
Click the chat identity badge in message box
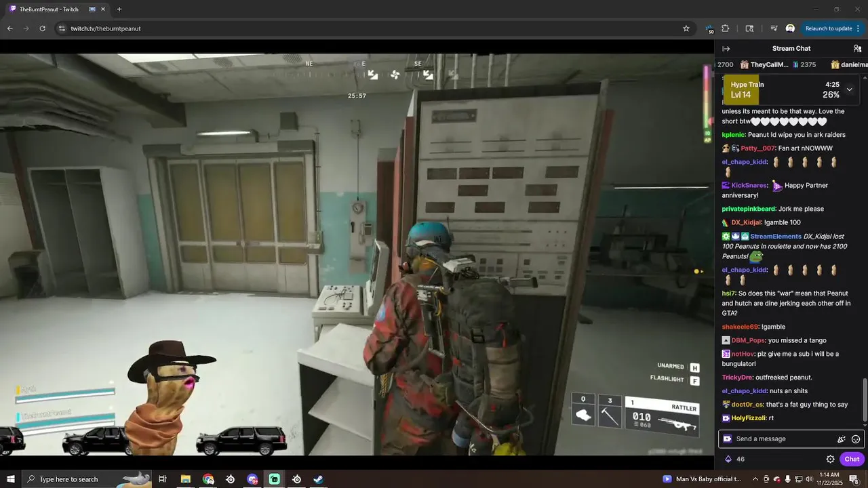(x=728, y=439)
